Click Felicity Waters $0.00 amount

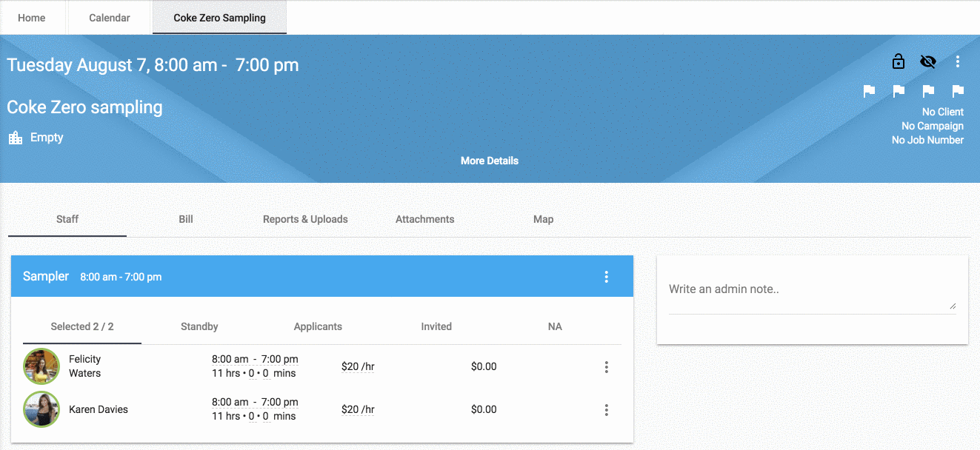[x=484, y=366]
